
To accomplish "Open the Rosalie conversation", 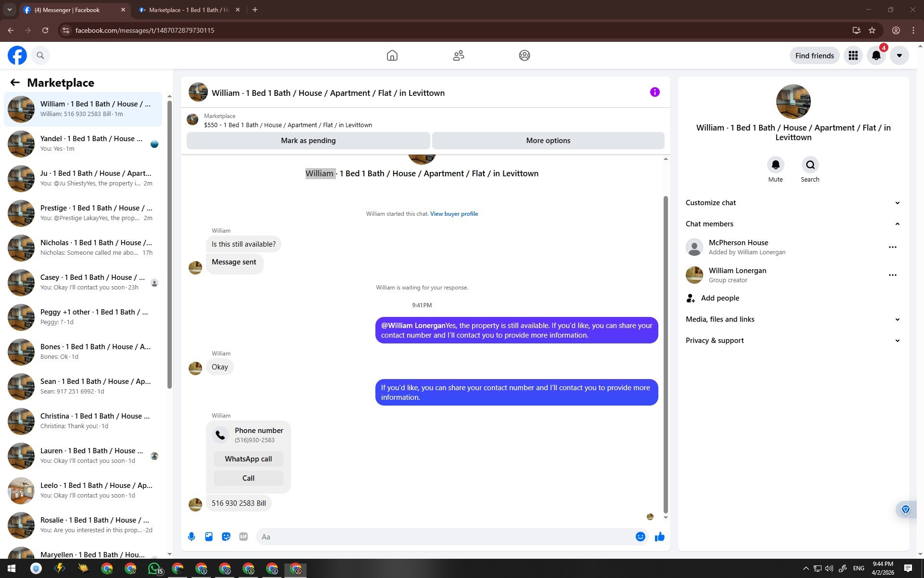I will [x=83, y=525].
